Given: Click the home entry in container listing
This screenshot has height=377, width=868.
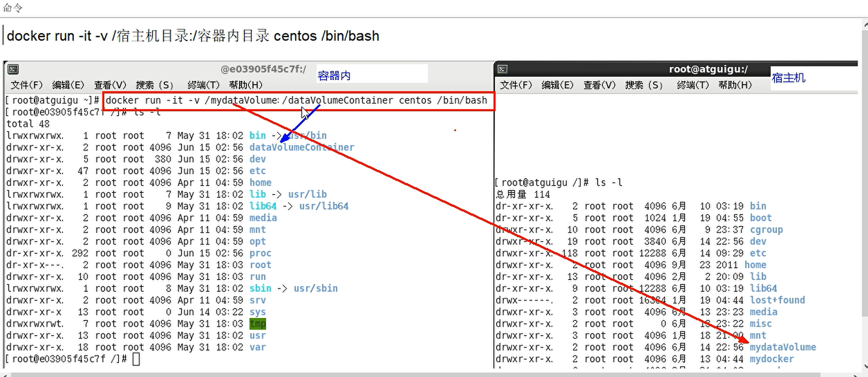Looking at the screenshot, I should click(x=260, y=183).
